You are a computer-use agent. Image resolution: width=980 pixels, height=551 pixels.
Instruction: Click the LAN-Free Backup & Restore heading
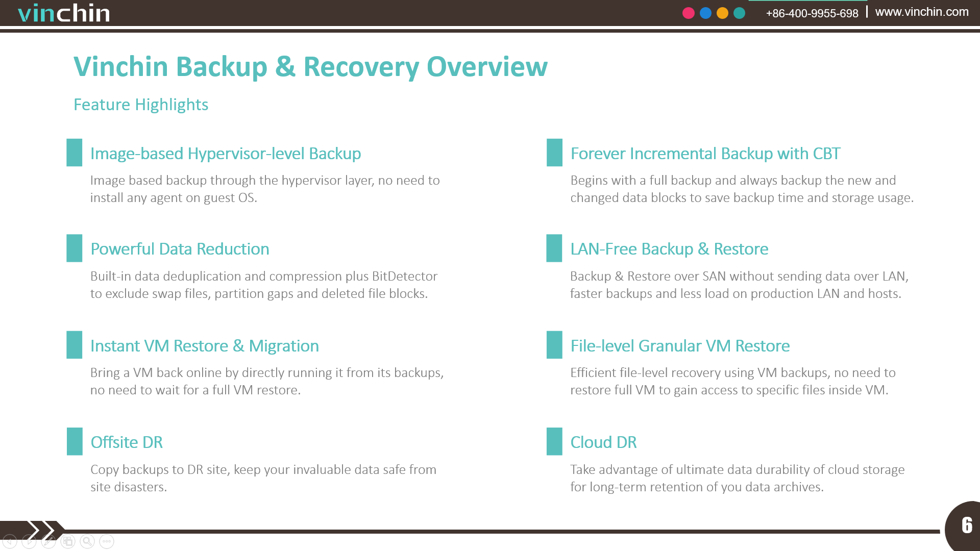(669, 249)
